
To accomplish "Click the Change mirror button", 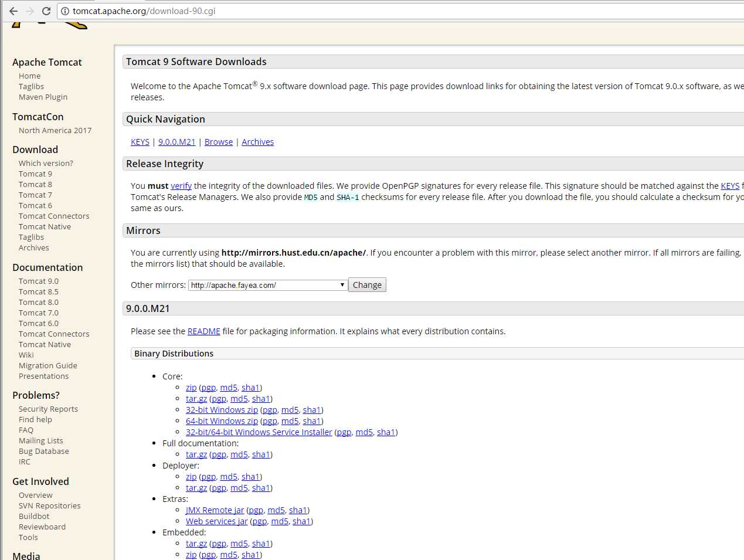I will pyautogui.click(x=367, y=285).
